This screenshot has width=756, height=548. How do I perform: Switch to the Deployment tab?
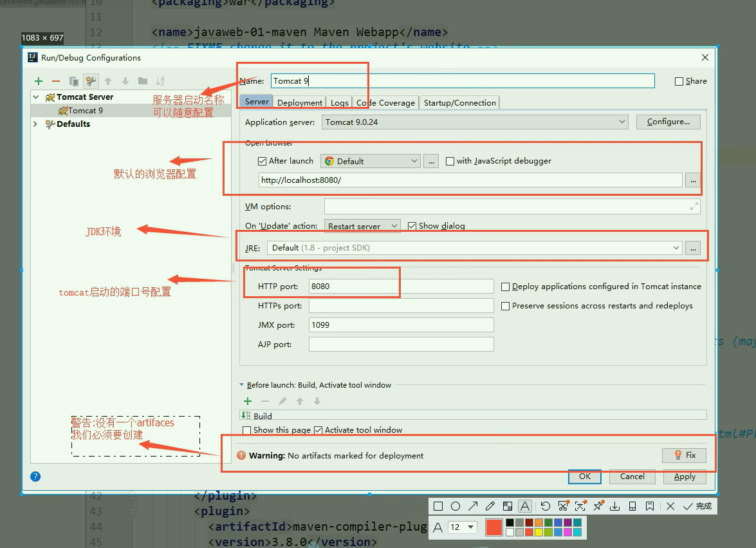(299, 103)
